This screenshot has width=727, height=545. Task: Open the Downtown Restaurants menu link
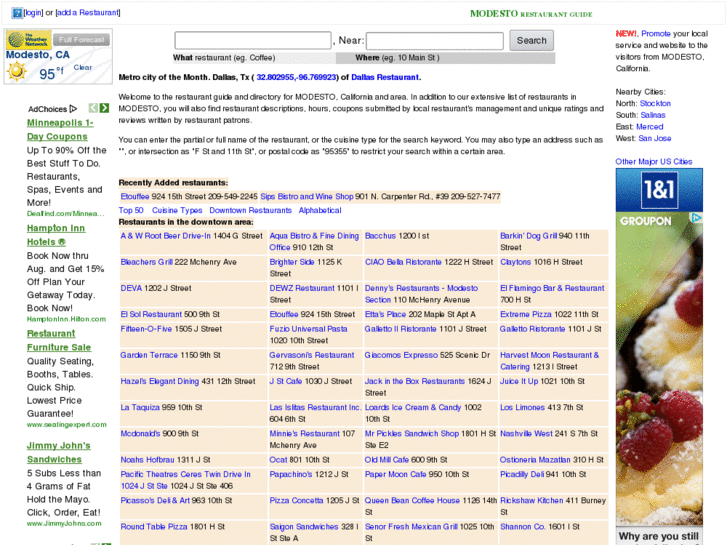250,210
